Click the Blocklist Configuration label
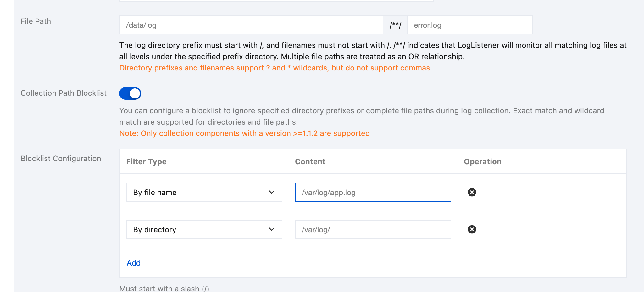644x292 pixels. pyautogui.click(x=61, y=159)
